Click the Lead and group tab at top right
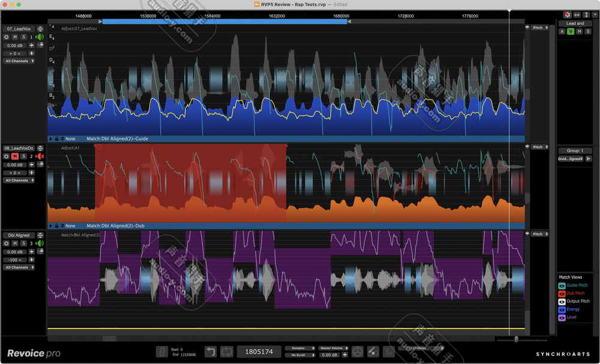The image size is (600, 364). point(574,23)
